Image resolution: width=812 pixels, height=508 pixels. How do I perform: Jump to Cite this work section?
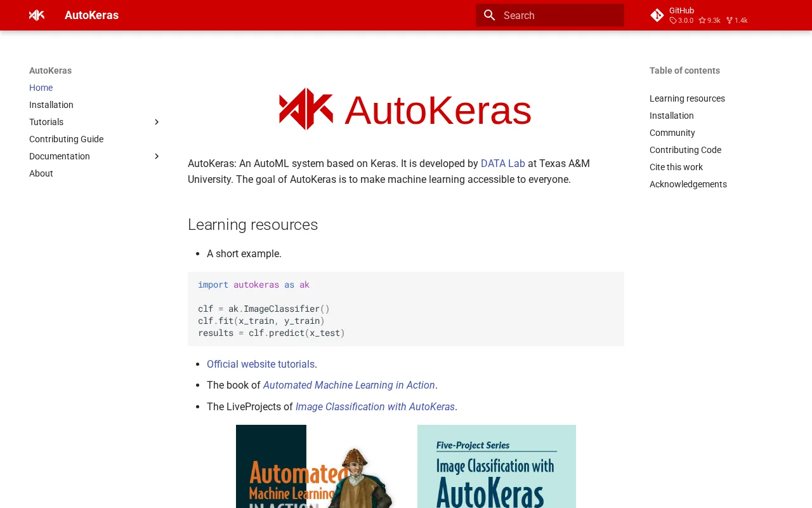(x=676, y=167)
